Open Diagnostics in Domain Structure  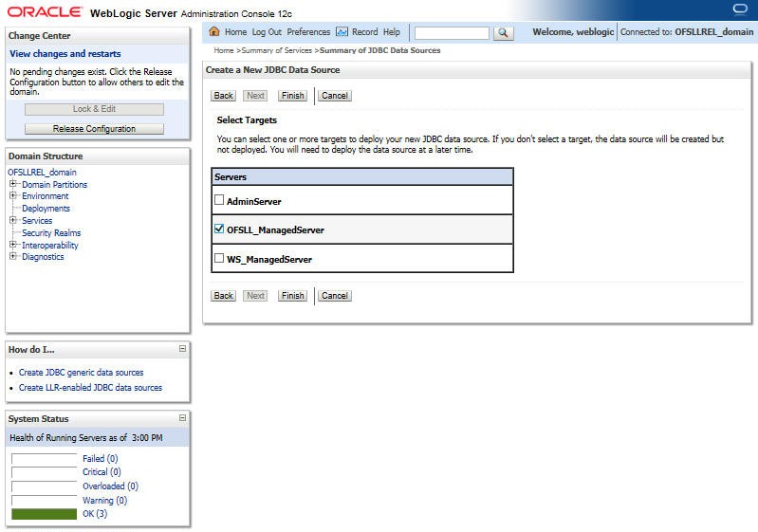point(43,257)
